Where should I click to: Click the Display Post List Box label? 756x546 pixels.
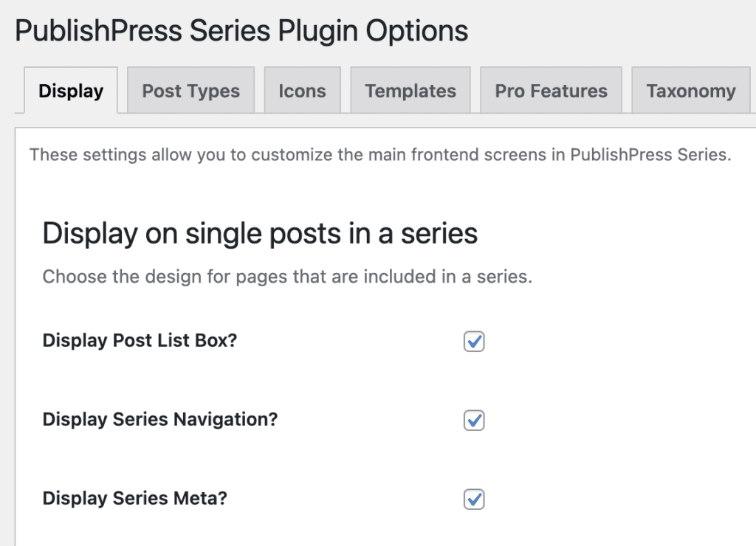139,340
